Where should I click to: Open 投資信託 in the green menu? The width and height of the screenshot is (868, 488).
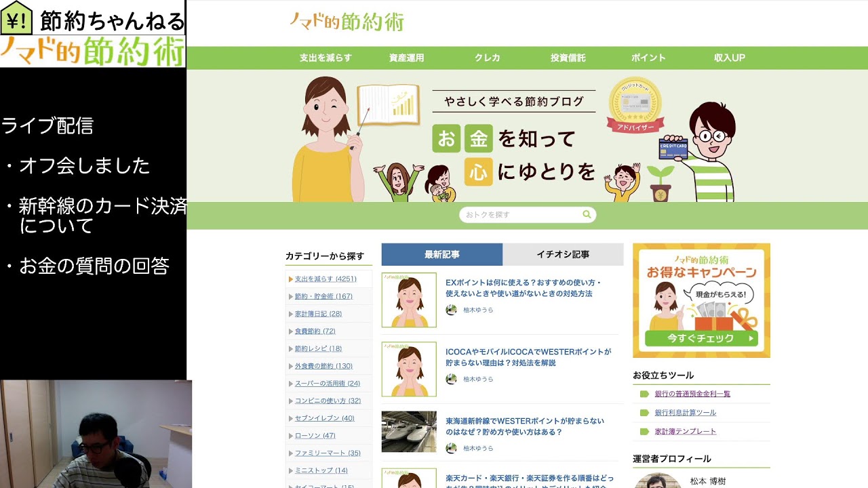[x=568, y=58]
